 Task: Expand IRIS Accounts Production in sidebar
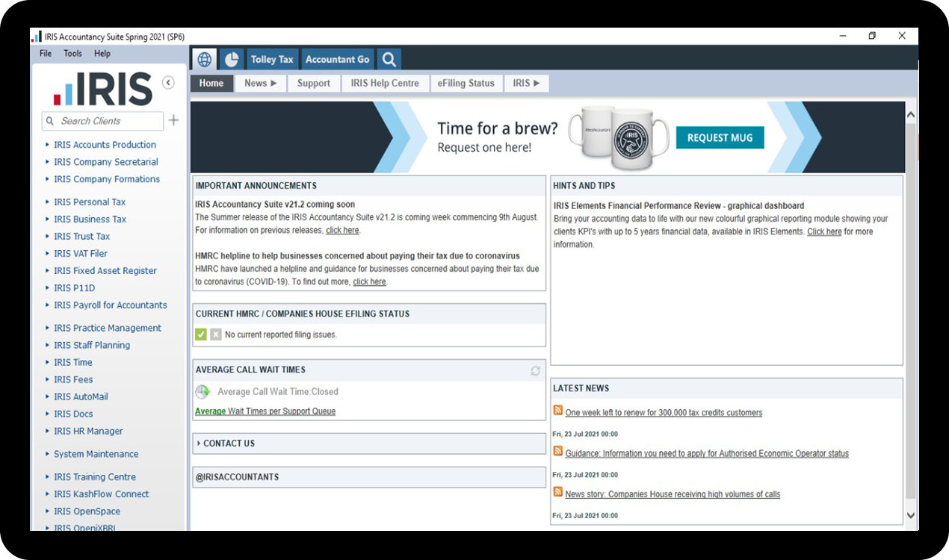point(105,145)
